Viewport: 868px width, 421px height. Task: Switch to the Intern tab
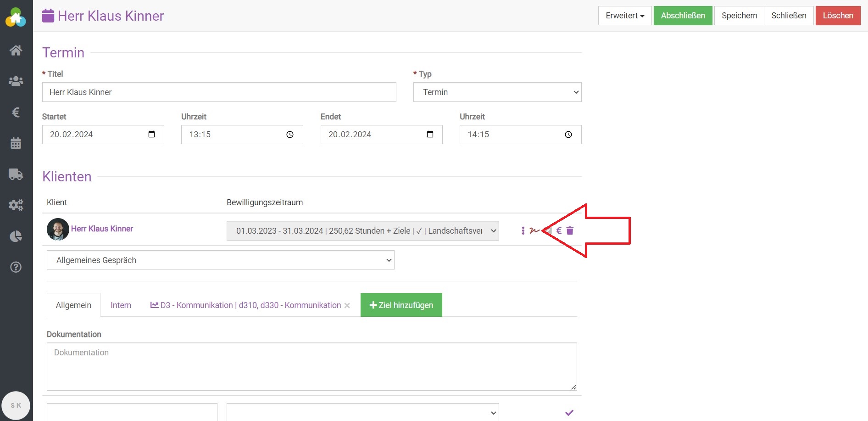tap(121, 305)
